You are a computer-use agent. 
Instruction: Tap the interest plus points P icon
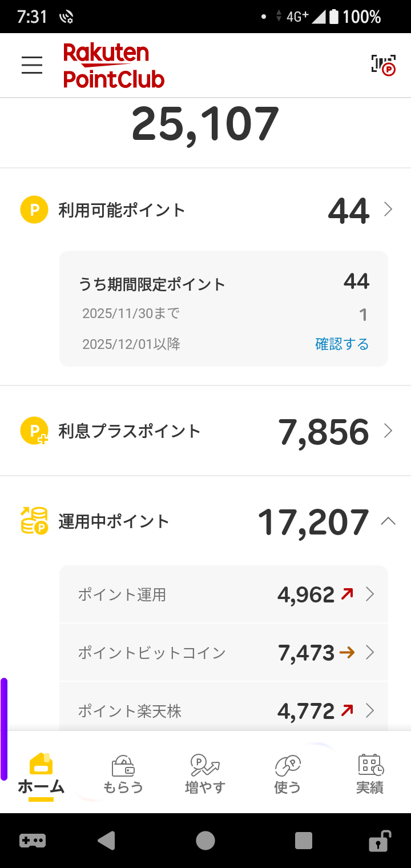pyautogui.click(x=35, y=431)
